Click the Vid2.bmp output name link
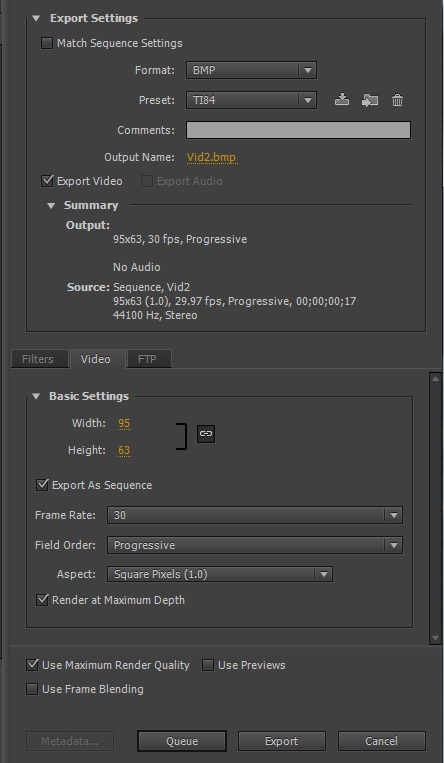The image size is (444, 763). [x=212, y=157]
